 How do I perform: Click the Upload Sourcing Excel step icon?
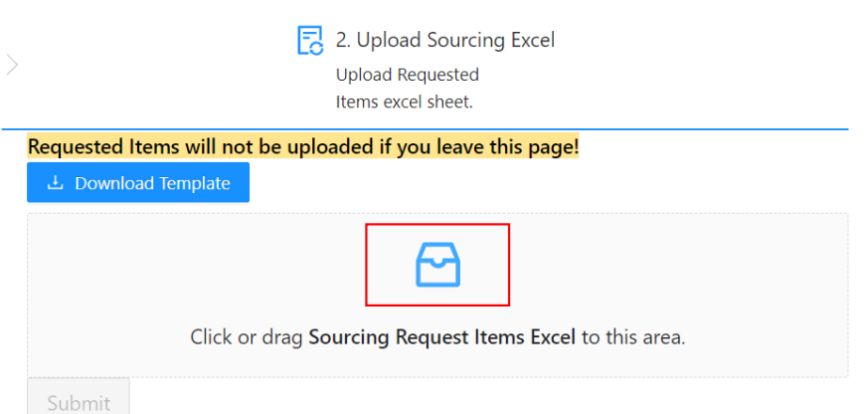coord(310,40)
